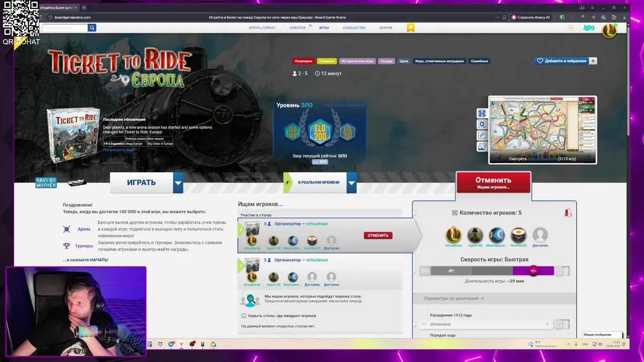
Task: Open dropdown arrow next to ИГРАТЬ
Action: click(x=178, y=183)
